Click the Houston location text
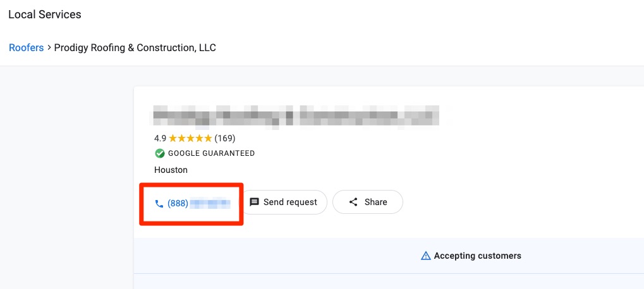This screenshot has height=289, width=644. (x=171, y=170)
